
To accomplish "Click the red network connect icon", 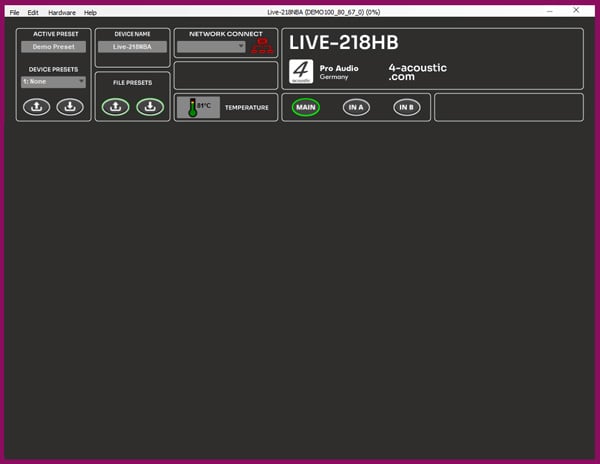I will [x=262, y=46].
